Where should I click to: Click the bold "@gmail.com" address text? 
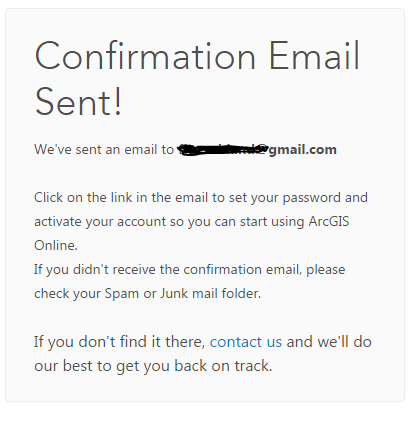[x=299, y=150]
